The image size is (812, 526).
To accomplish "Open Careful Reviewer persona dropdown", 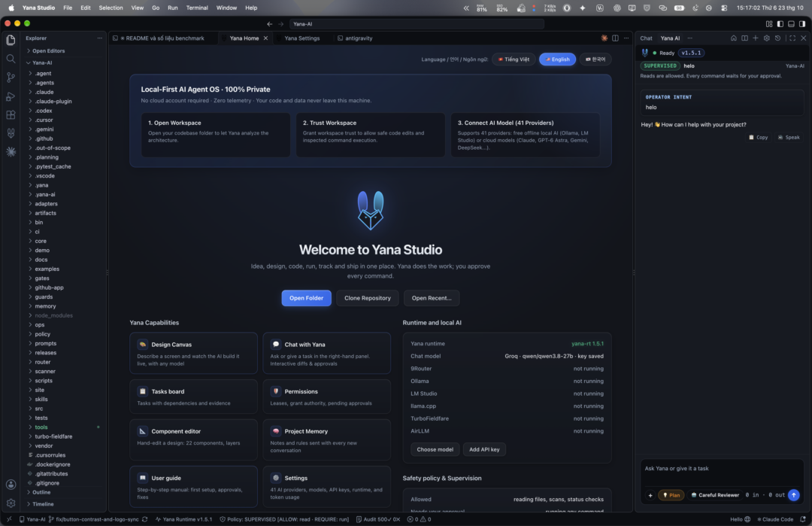I will click(715, 495).
